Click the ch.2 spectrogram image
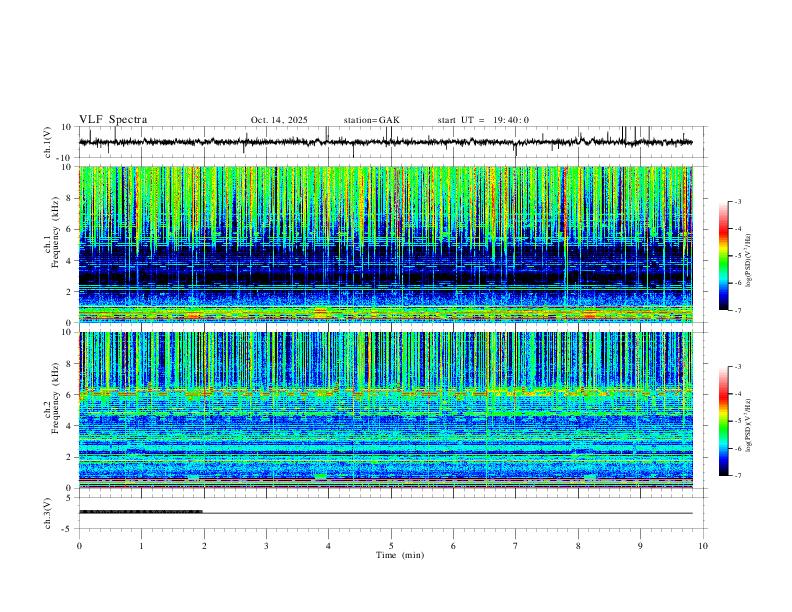Viewport: 792px width, 612px height. [385, 410]
